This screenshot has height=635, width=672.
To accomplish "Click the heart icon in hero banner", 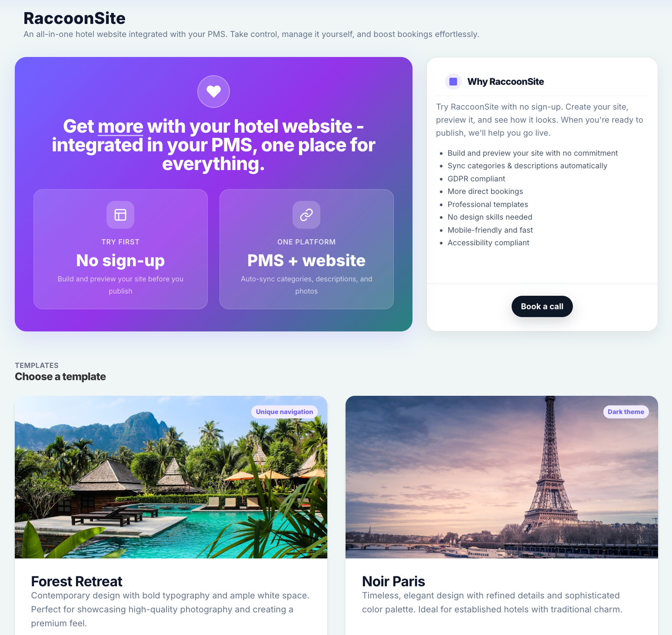I will [x=213, y=91].
